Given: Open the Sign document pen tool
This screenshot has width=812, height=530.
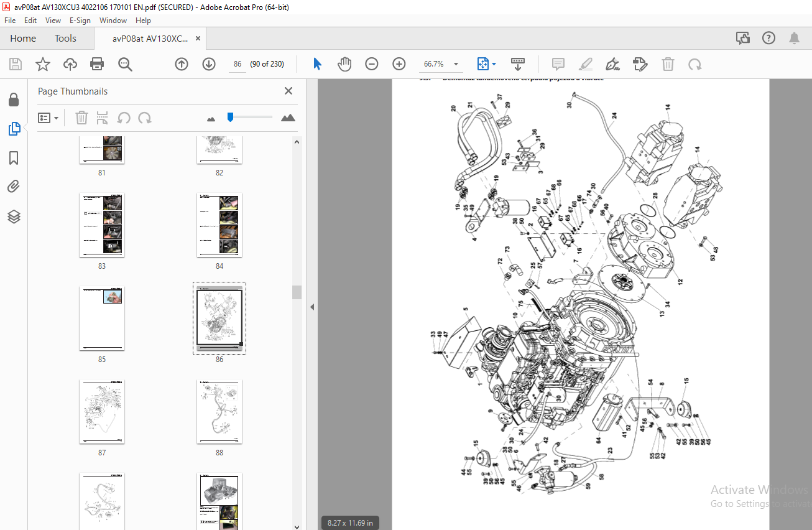Looking at the screenshot, I should tap(612, 64).
